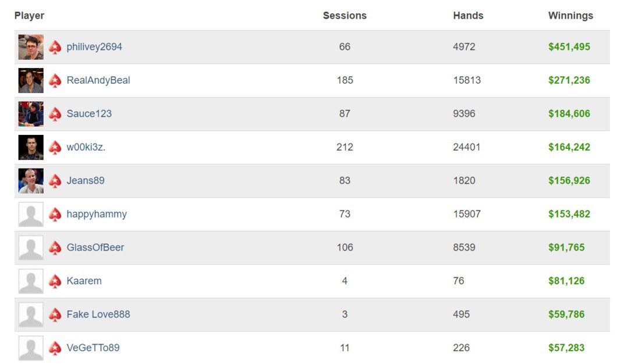624x364 pixels.
Task: Click the PokerStars spade icon beside Sauce123
Action: (55, 114)
